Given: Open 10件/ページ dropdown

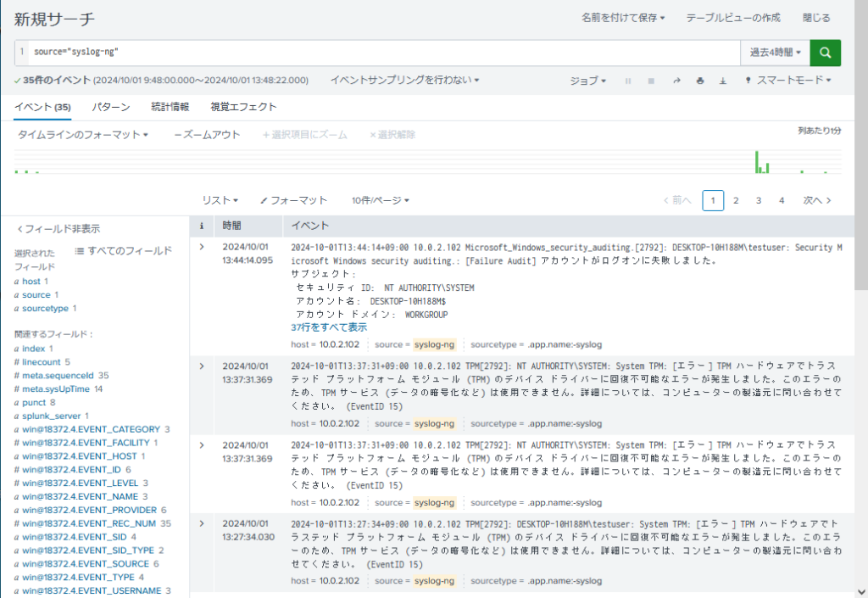Looking at the screenshot, I should (x=381, y=200).
